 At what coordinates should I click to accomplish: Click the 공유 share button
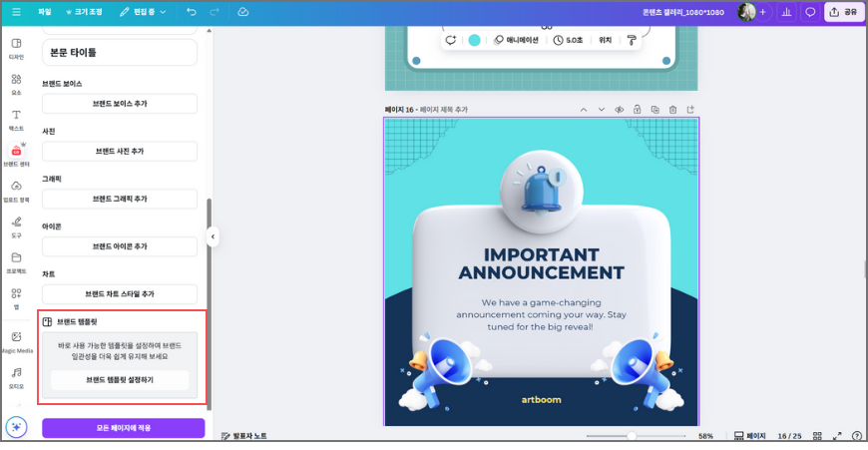(844, 12)
